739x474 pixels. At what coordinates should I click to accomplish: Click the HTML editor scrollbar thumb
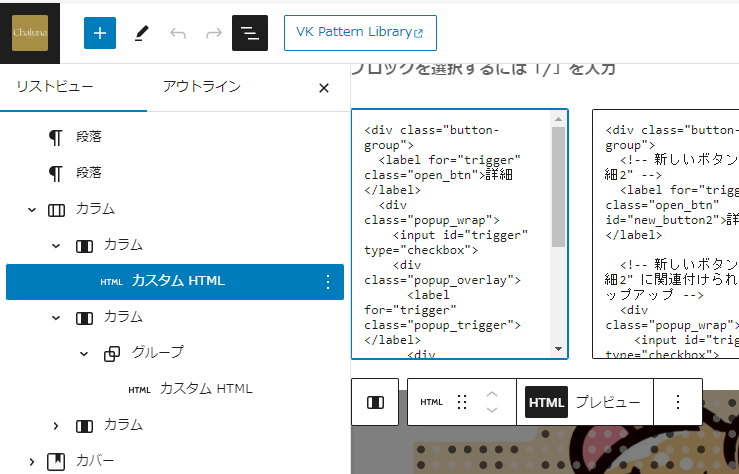coord(558,187)
